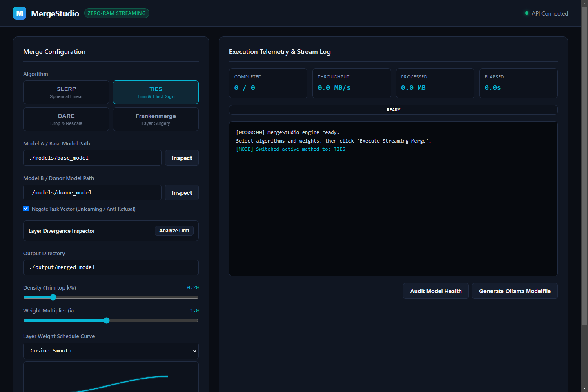Click the page scrollbar down arrow
This screenshot has height=392, width=588.
584,388
